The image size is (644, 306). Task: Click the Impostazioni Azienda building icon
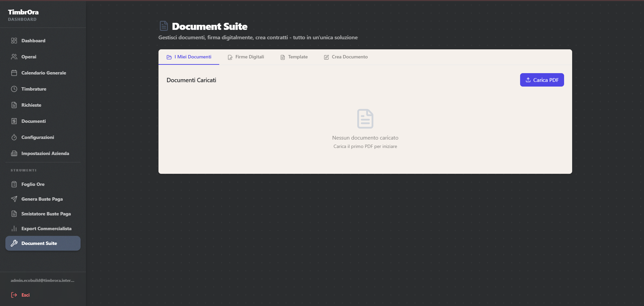point(14,153)
